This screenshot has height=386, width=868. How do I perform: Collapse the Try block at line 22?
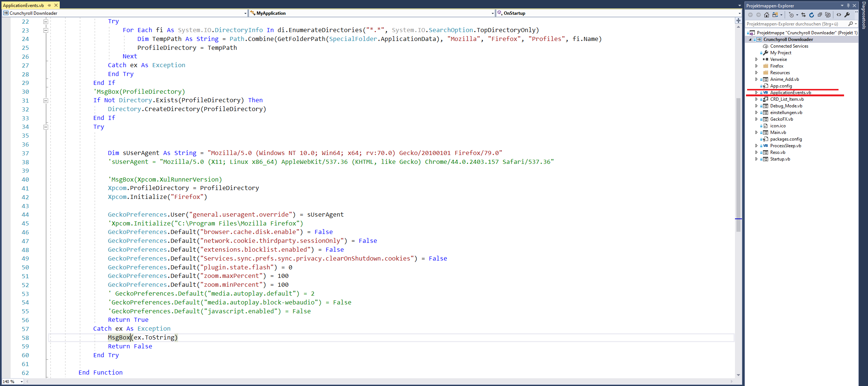(x=46, y=21)
